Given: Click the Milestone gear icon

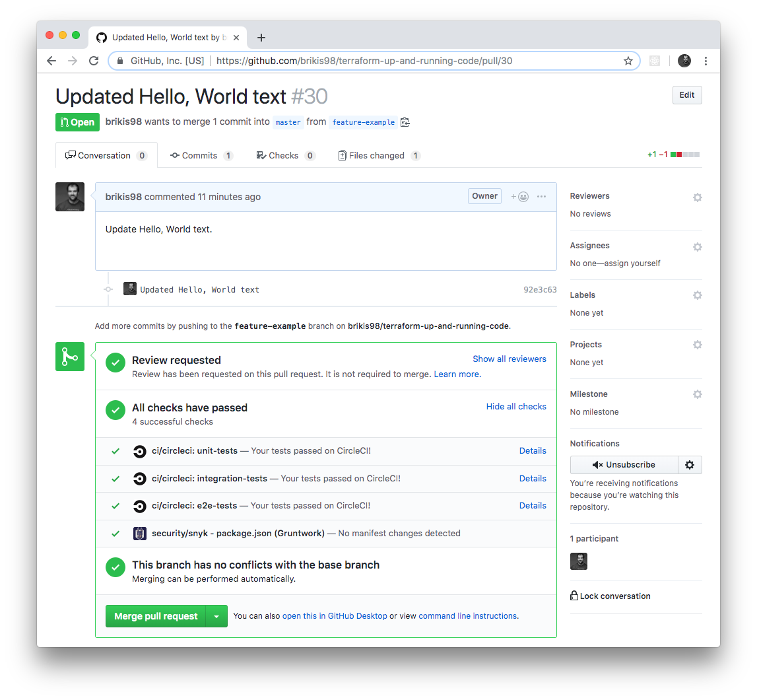Looking at the screenshot, I should (x=697, y=394).
